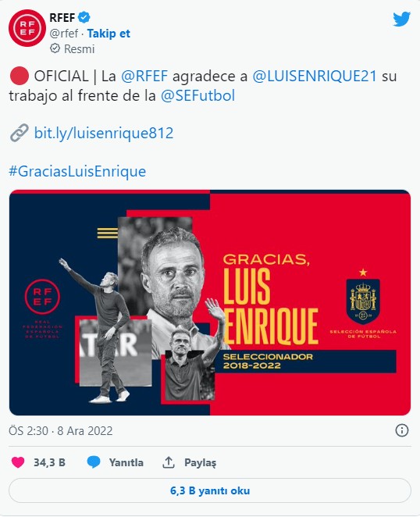This screenshot has width=420, height=517.
Task: Open the Gracias Luis Enrique image
Action: point(210,302)
